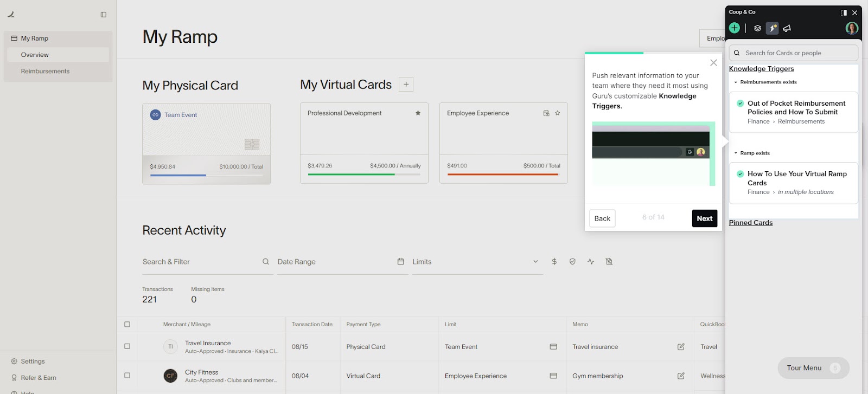Click the 221 Transactions count
Viewport: 868px width, 394px height.
(150, 300)
